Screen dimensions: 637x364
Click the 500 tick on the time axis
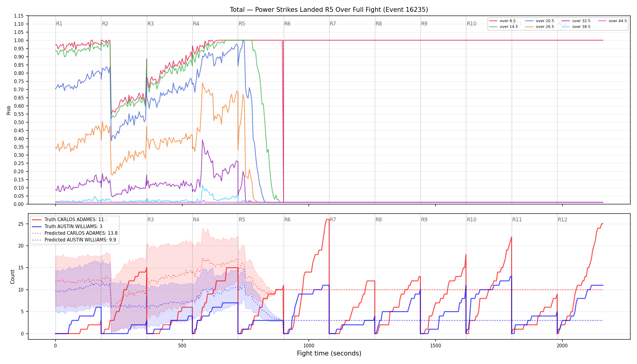pos(182,345)
